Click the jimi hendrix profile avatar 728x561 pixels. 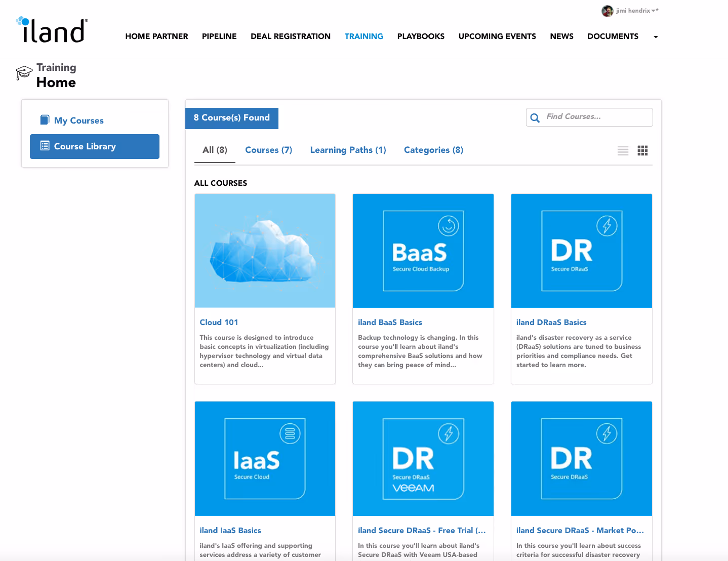click(607, 11)
